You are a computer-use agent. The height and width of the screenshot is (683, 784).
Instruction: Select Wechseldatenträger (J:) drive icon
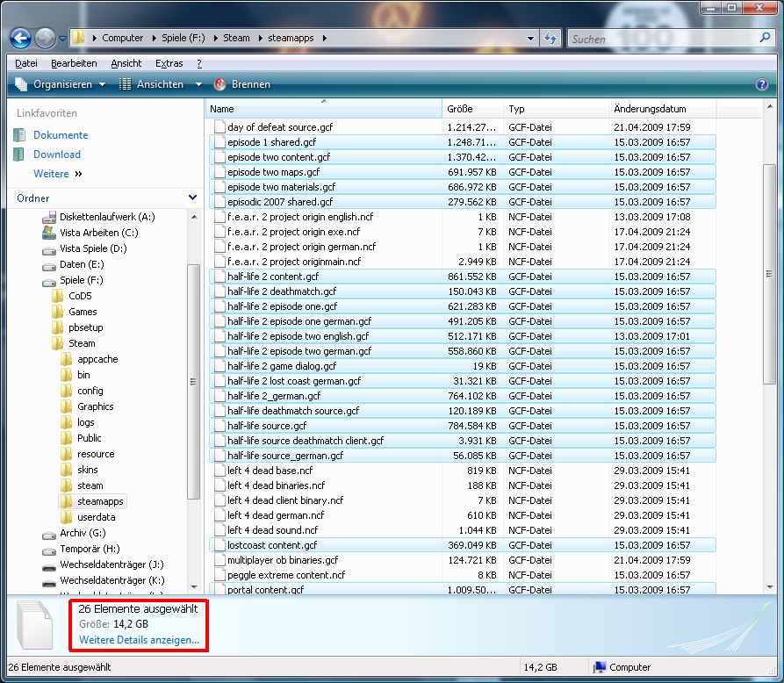click(x=49, y=565)
